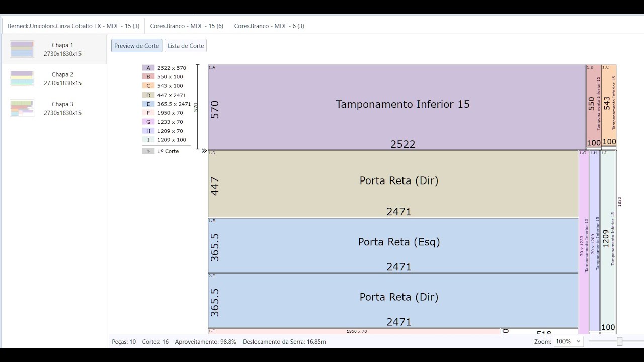
Task: Click legend swatch I 1209 x 100
Action: coord(148,140)
